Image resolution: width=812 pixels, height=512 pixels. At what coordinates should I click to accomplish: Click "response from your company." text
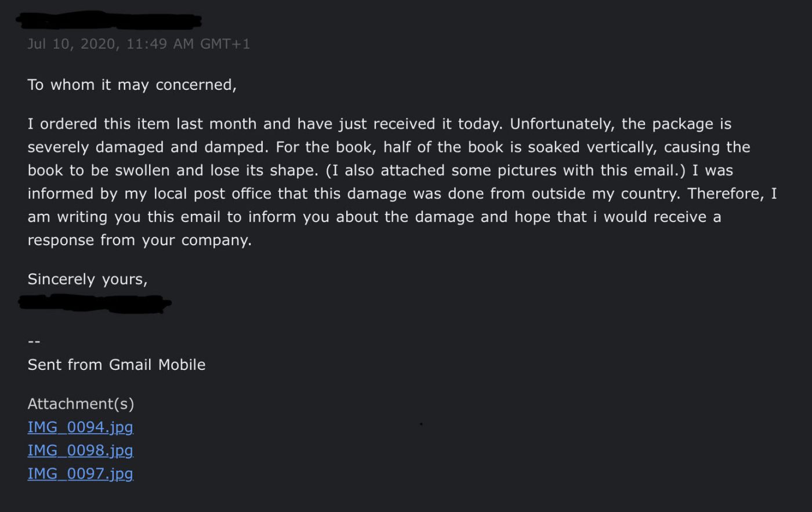pos(139,240)
